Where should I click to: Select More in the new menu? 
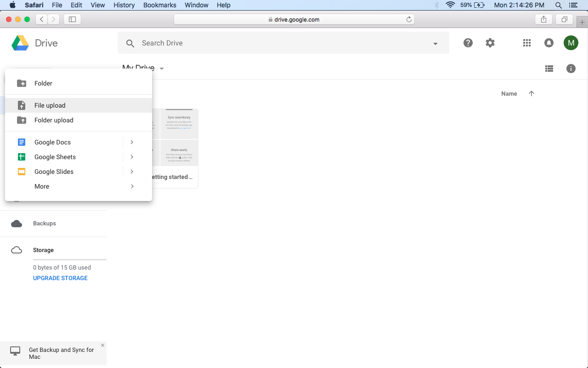(x=78, y=186)
